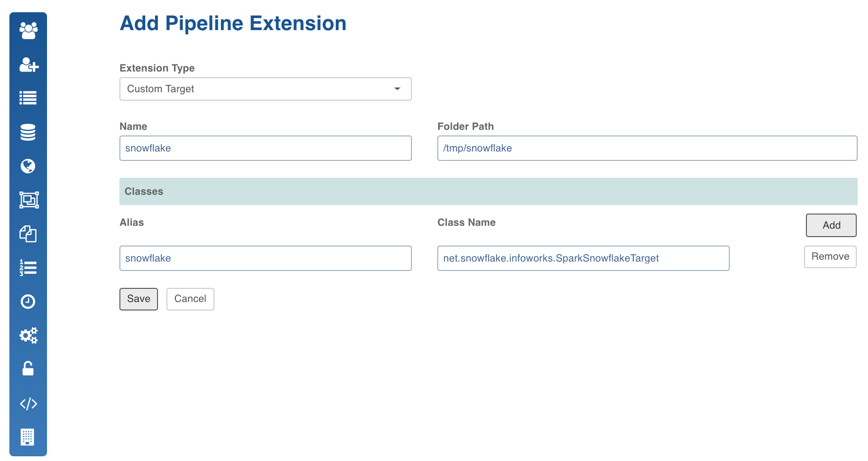The width and height of the screenshot is (868, 461).
Task: Focus the Folder Path text field
Action: point(647,148)
